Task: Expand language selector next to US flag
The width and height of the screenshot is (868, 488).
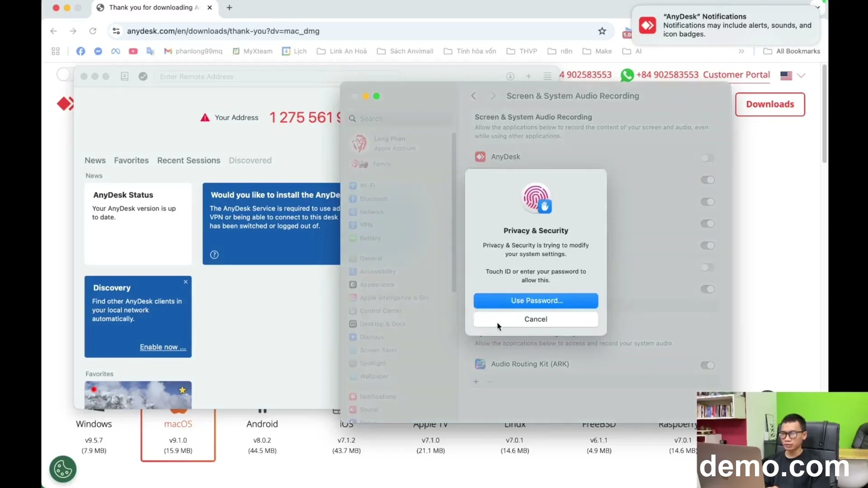Action: pos(801,75)
